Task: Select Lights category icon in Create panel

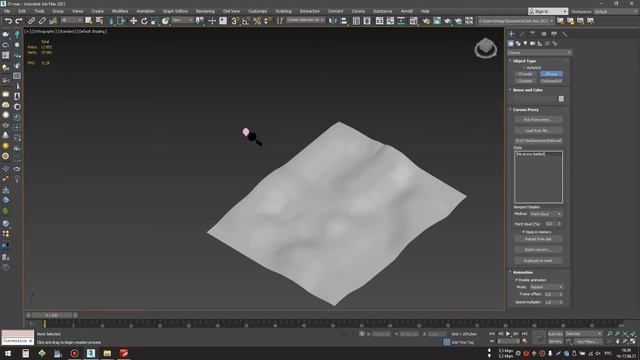Action: [x=525, y=43]
